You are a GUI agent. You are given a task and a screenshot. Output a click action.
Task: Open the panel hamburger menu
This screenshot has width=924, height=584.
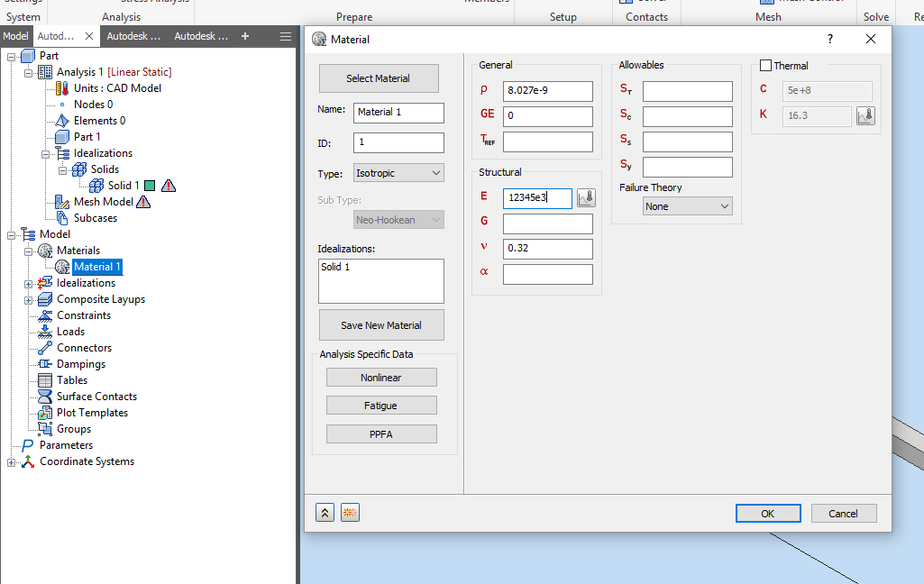[286, 37]
